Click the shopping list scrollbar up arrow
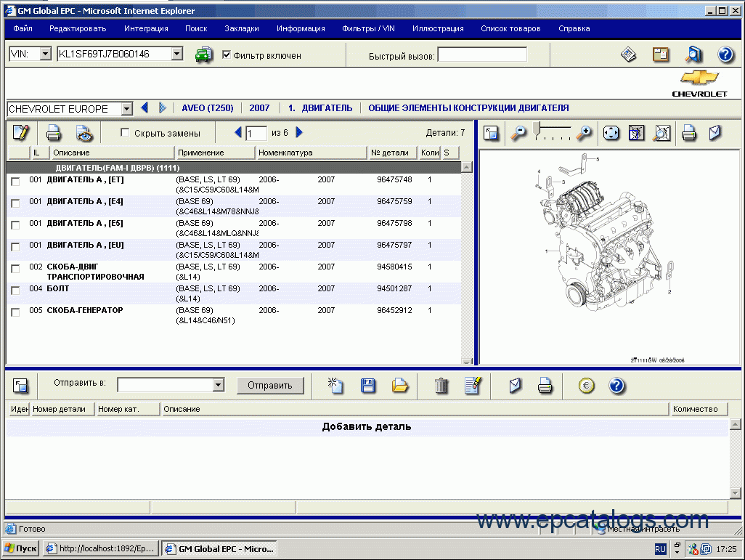 [735, 424]
